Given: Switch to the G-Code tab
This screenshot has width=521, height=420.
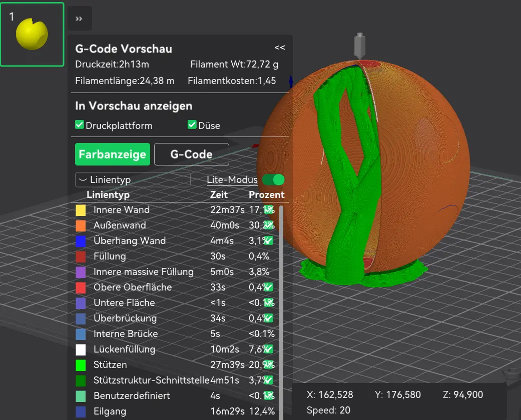Looking at the screenshot, I should pos(191,154).
